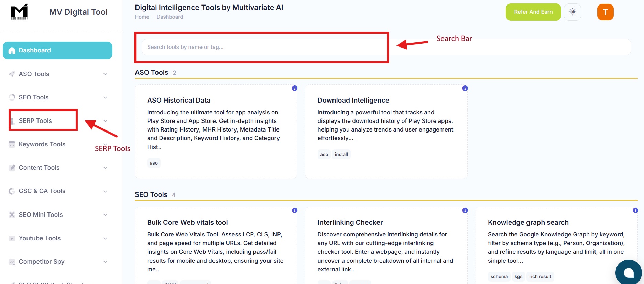The width and height of the screenshot is (644, 284).
Task: Click the Refer And Earn button
Action: [533, 11]
